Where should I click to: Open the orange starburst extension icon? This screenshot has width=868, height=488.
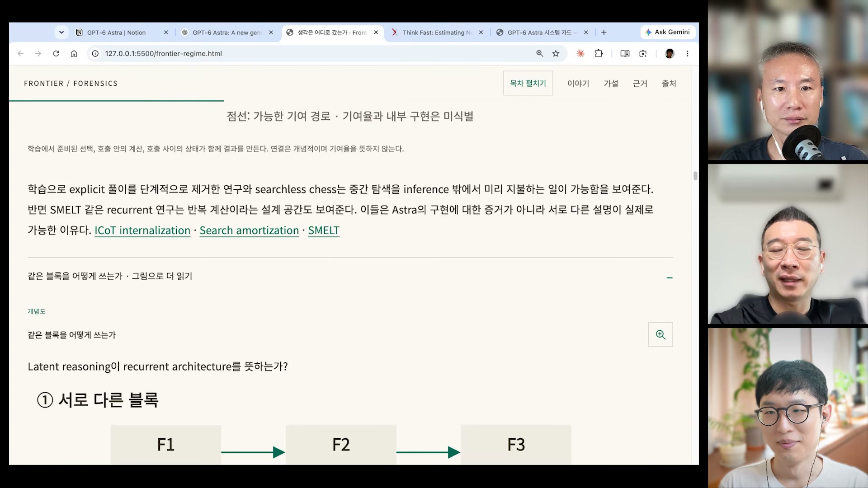pyautogui.click(x=580, y=53)
